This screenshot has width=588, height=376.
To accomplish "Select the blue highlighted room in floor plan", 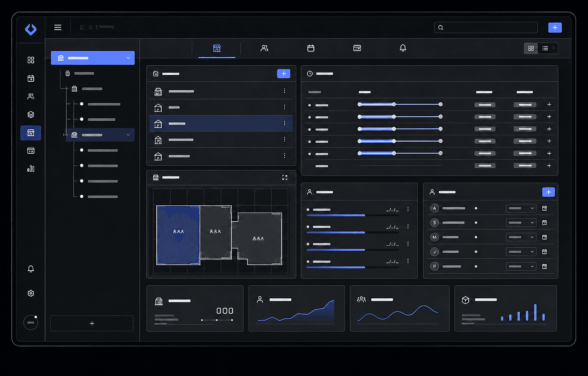I will pyautogui.click(x=178, y=235).
